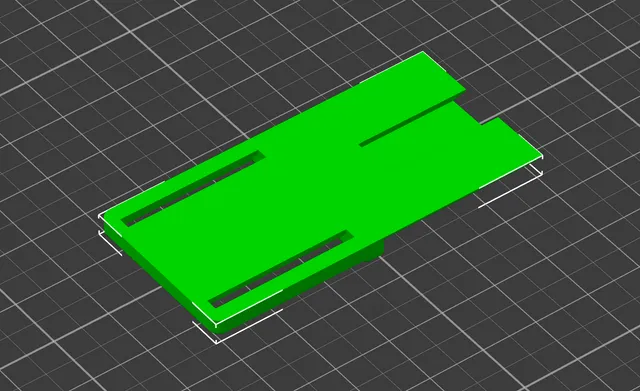The image size is (640, 391).
Task: Click the thin slit near the top-right
Action: [412, 122]
